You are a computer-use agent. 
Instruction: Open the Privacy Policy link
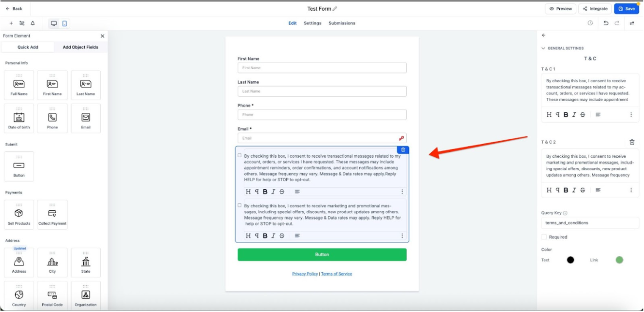[305, 274]
